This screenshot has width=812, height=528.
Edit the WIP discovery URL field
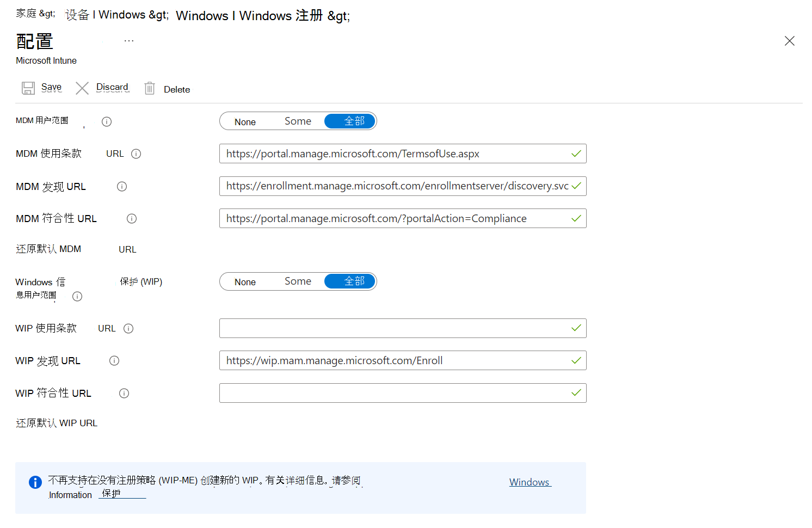[403, 360]
